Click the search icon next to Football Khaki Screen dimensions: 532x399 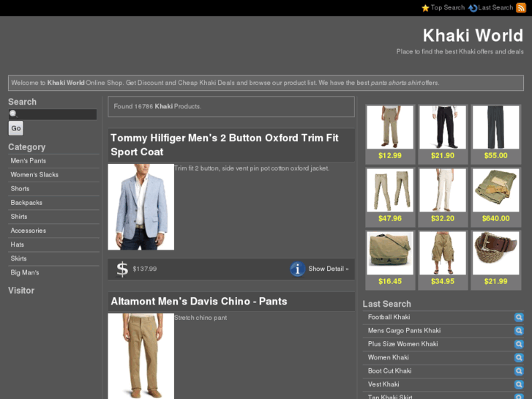click(x=519, y=317)
